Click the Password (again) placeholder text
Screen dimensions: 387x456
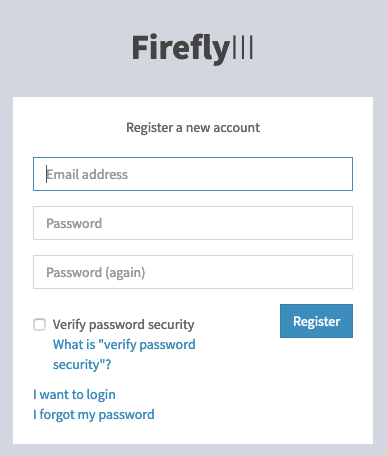96,273
